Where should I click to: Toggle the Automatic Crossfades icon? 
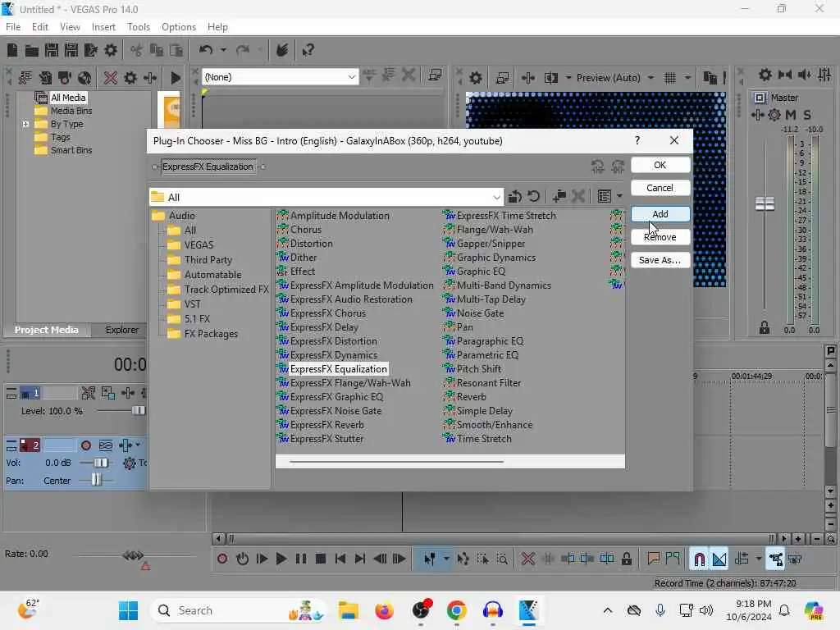719,559
